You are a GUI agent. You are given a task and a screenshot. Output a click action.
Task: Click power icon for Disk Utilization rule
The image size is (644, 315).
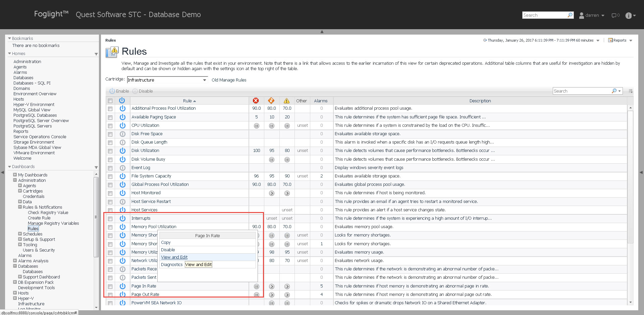click(x=122, y=151)
